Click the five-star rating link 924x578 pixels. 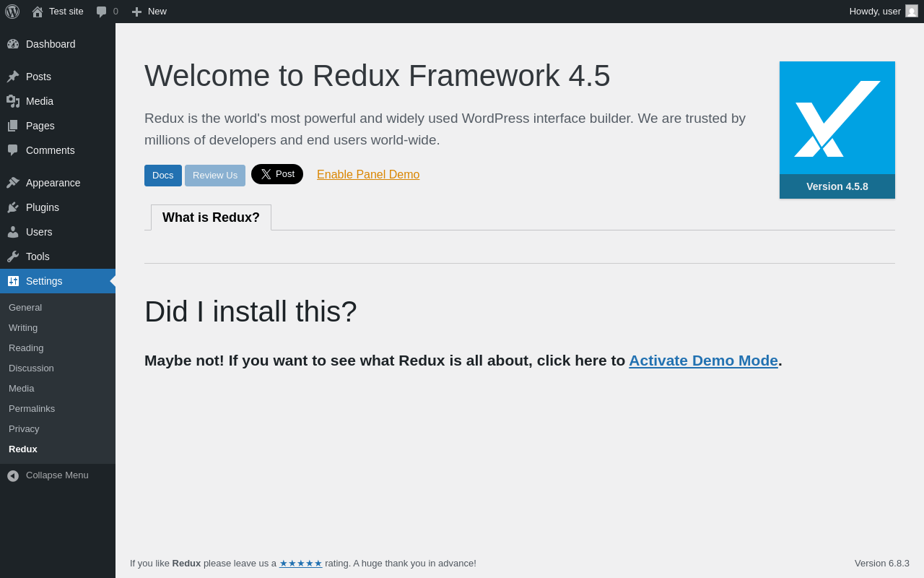pyautogui.click(x=301, y=564)
